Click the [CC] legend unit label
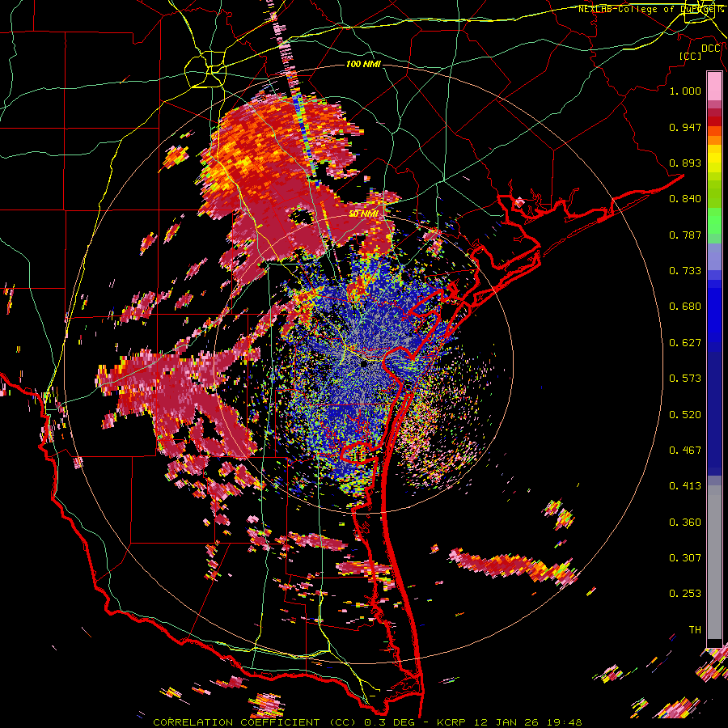 [691, 56]
